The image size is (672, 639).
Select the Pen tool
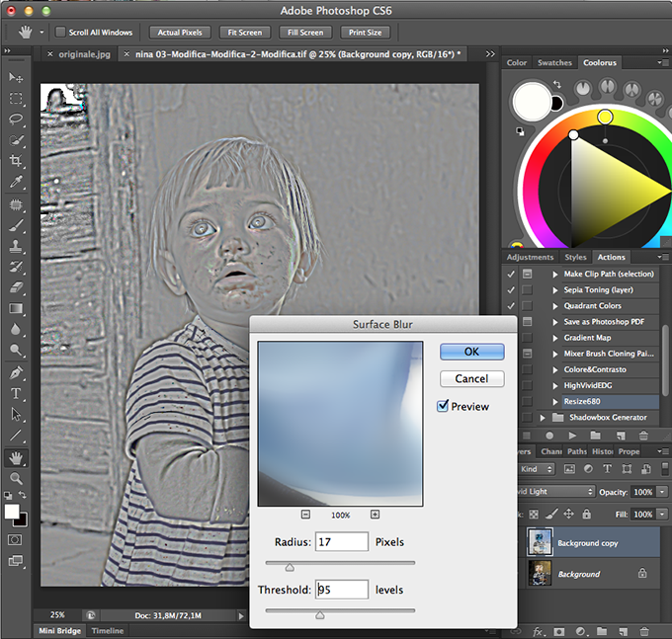tap(16, 373)
